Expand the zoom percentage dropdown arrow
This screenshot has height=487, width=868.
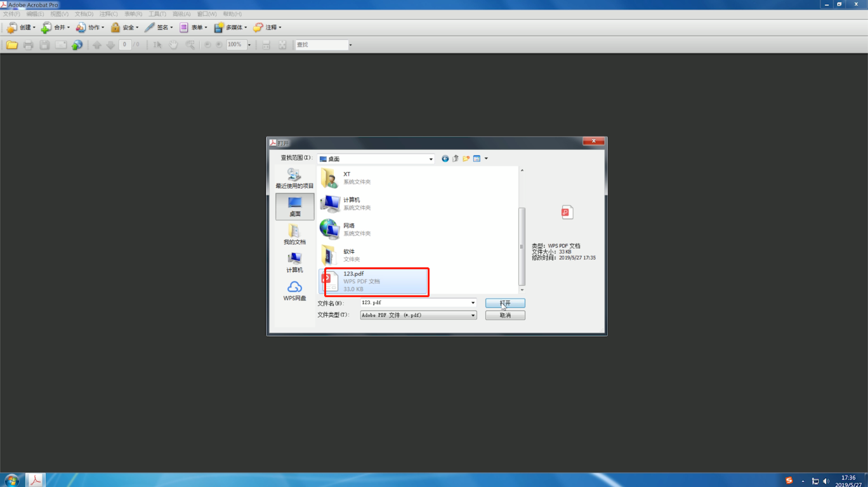(x=249, y=45)
